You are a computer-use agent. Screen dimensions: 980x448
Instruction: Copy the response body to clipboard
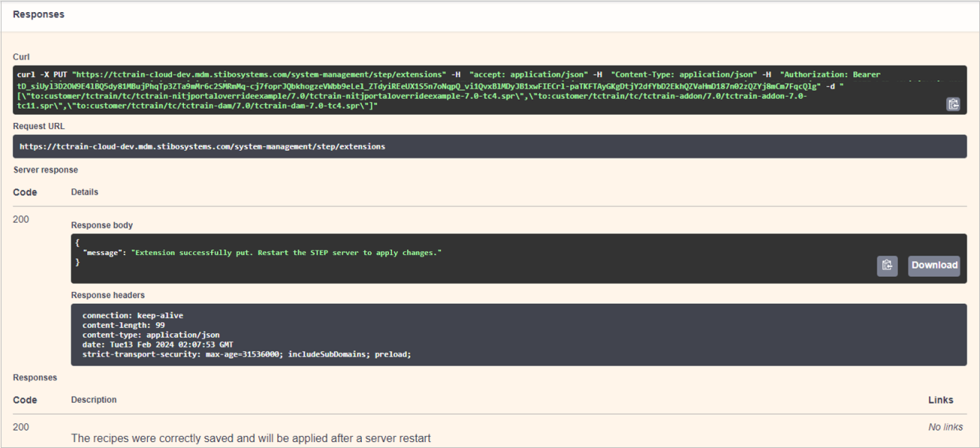click(x=887, y=265)
